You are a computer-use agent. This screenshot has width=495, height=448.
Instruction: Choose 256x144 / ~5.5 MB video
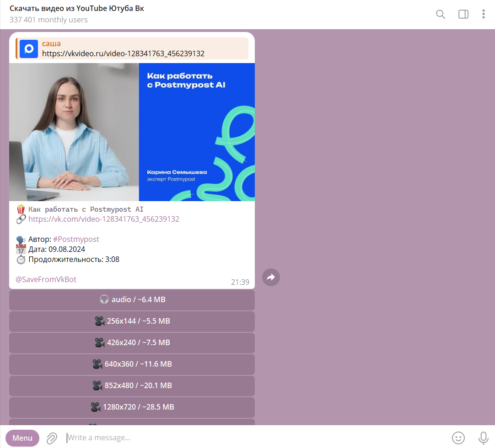tap(132, 321)
